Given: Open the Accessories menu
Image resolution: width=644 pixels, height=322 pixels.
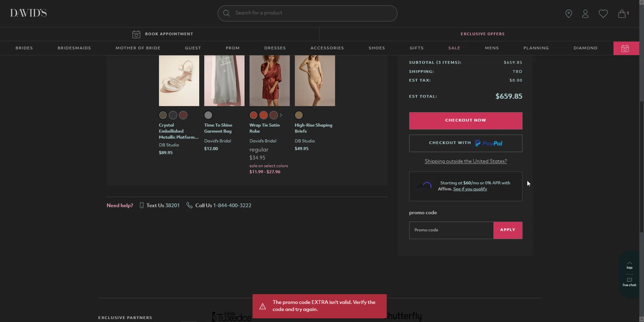Looking at the screenshot, I should [x=327, y=48].
